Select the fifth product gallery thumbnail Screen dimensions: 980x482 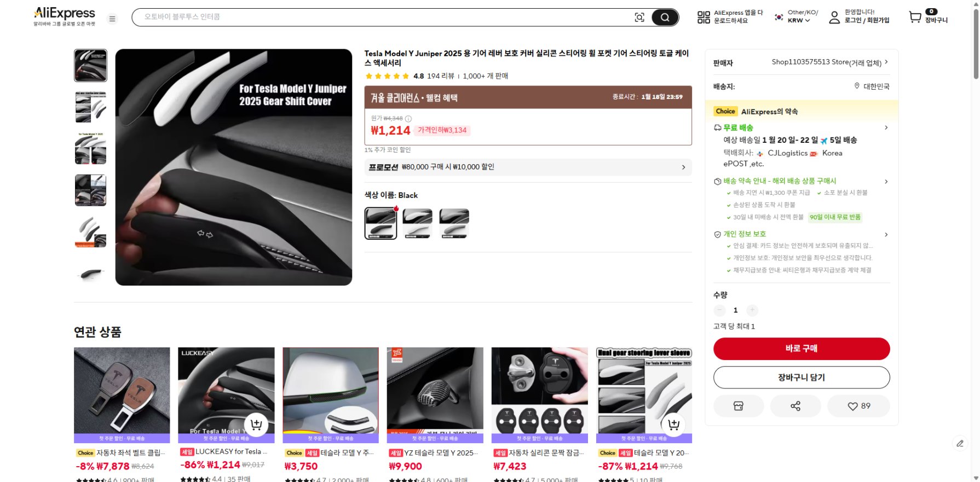click(x=90, y=231)
